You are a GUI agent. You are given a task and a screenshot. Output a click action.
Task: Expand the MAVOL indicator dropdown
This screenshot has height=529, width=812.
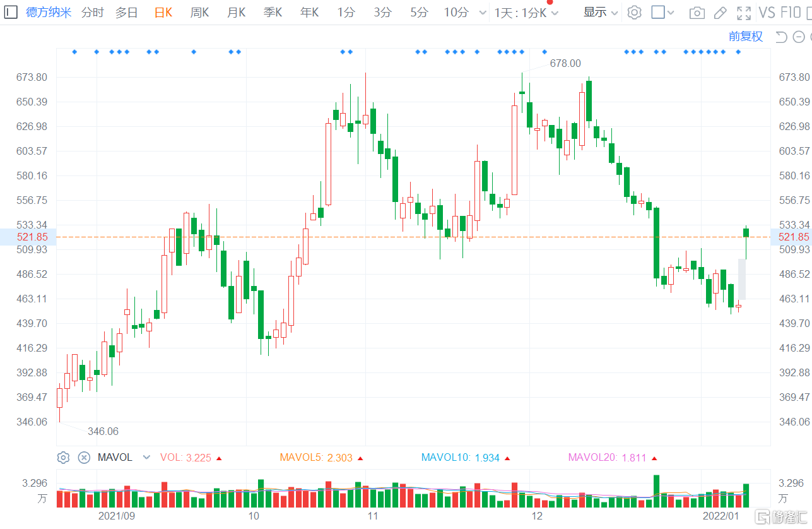[x=146, y=458]
